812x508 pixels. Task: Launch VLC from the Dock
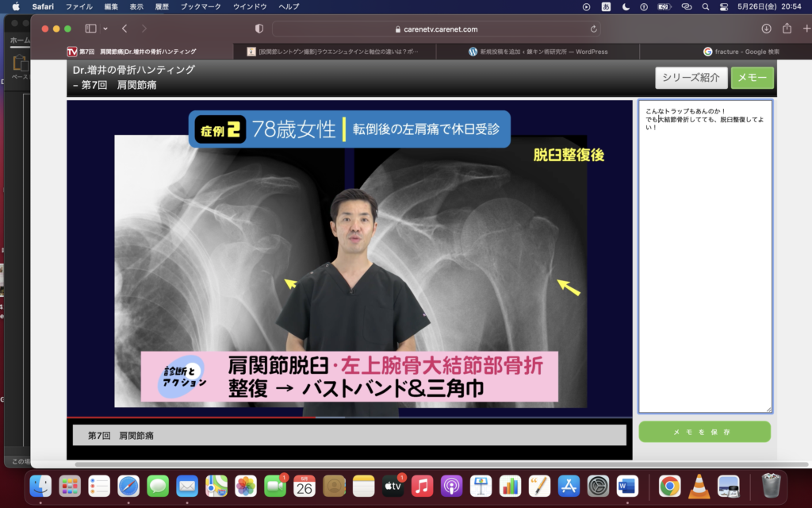pyautogui.click(x=699, y=486)
